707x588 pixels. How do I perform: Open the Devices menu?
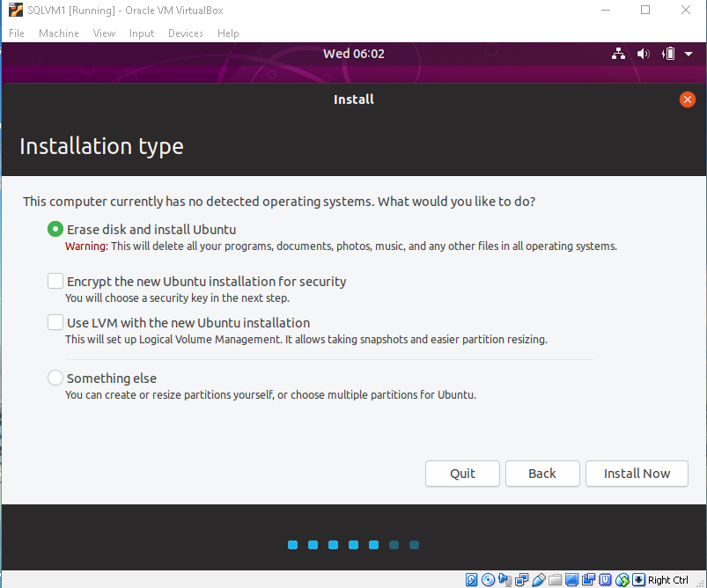point(185,33)
